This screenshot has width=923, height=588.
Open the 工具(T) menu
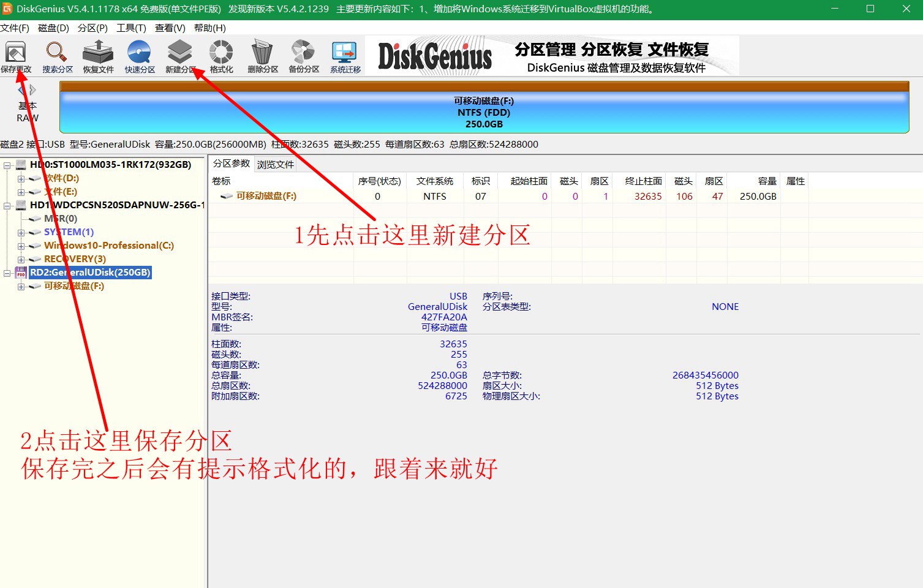(131, 28)
